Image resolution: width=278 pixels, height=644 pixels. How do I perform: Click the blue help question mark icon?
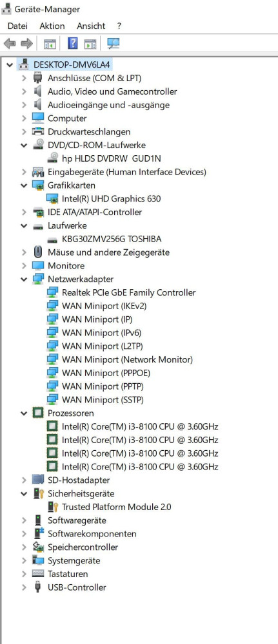coord(72,43)
